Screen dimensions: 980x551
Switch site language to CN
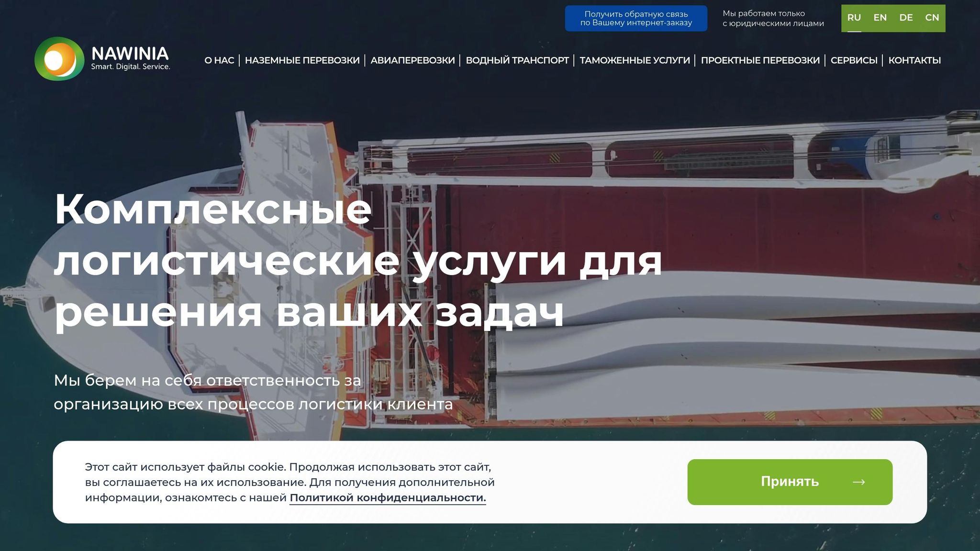[x=932, y=18]
